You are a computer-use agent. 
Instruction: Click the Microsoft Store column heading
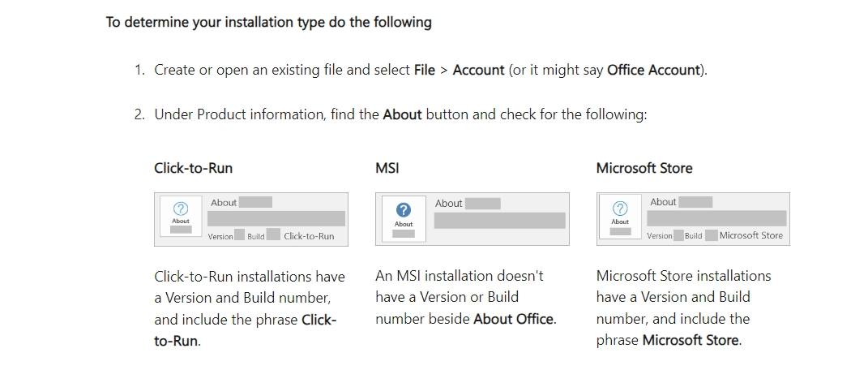(x=644, y=168)
